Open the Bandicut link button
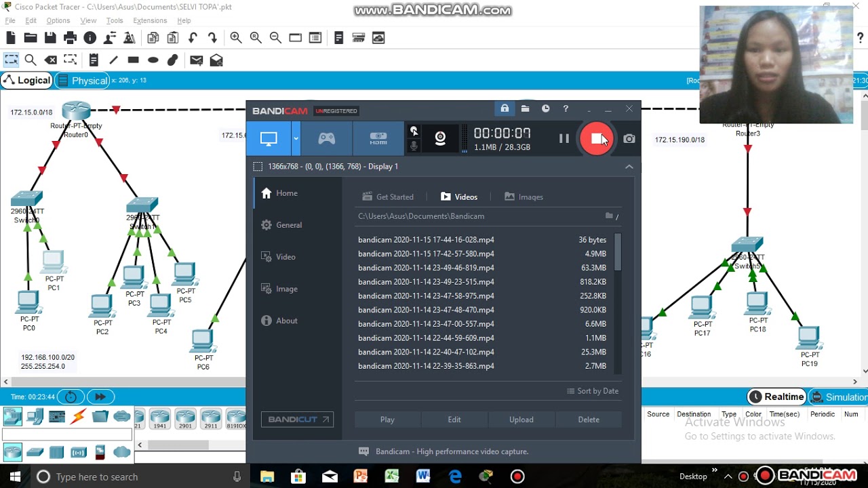868x488 pixels. pos(297,420)
